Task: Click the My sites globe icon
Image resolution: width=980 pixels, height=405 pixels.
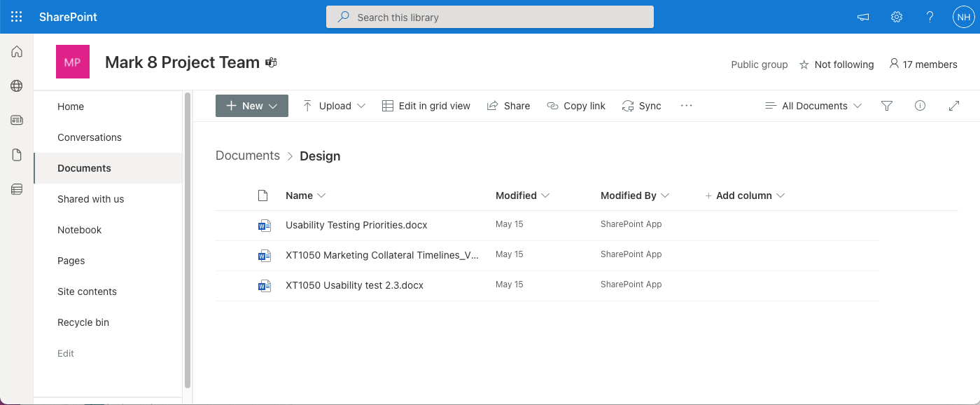Action: [x=17, y=86]
